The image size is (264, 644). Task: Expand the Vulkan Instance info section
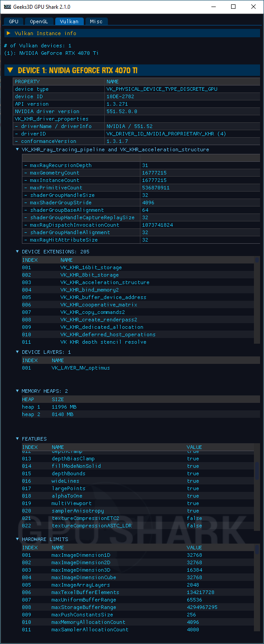pyautogui.click(x=8, y=33)
